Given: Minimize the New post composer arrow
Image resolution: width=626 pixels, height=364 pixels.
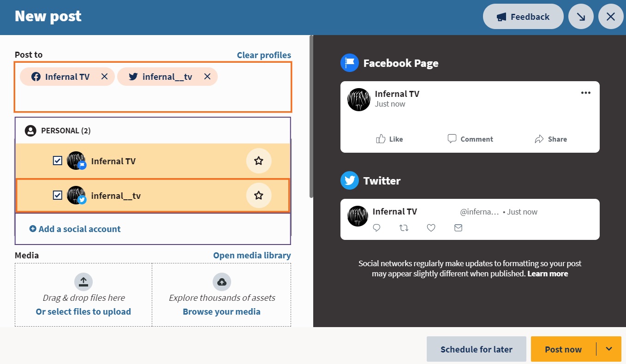Looking at the screenshot, I should [581, 17].
